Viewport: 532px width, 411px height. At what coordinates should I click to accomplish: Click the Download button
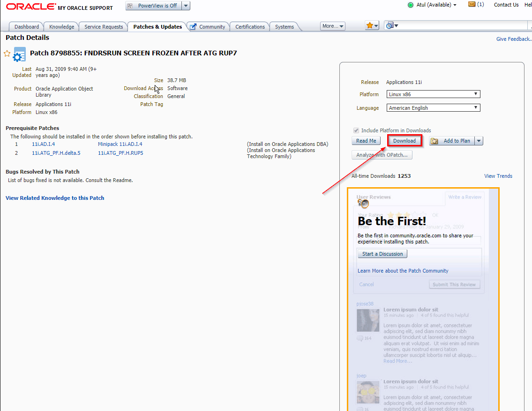[405, 141]
